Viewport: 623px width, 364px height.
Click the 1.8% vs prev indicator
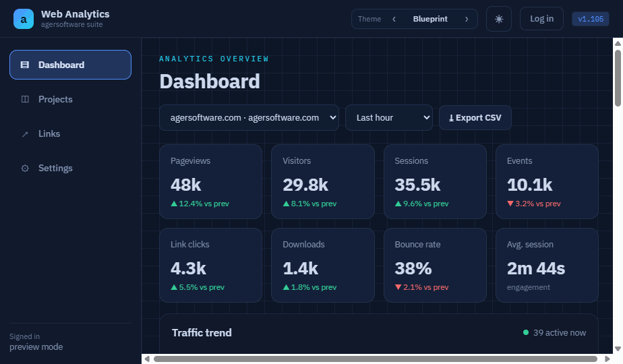(x=309, y=287)
